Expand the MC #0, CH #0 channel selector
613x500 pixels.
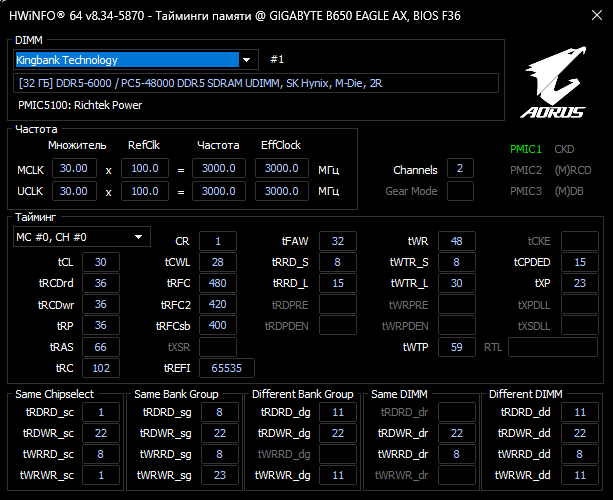(x=82, y=237)
